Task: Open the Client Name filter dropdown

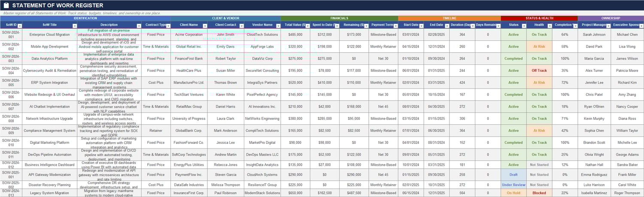Action: [204, 25]
